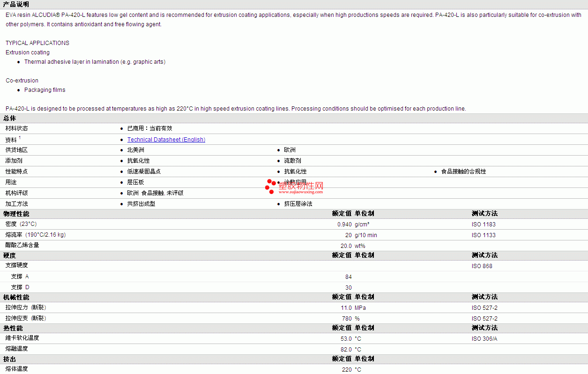Click the 产品说明 section header
Viewport: 588px width, 374px height.
coord(16,4)
